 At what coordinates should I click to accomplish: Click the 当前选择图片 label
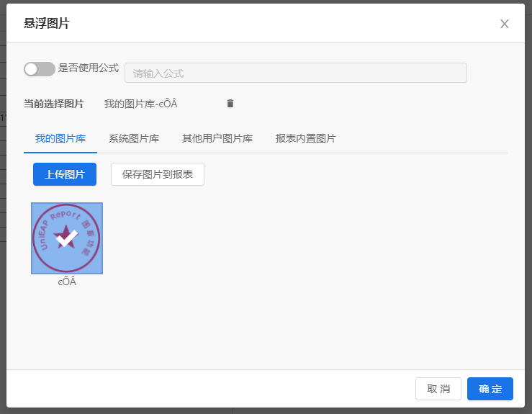tap(53, 104)
